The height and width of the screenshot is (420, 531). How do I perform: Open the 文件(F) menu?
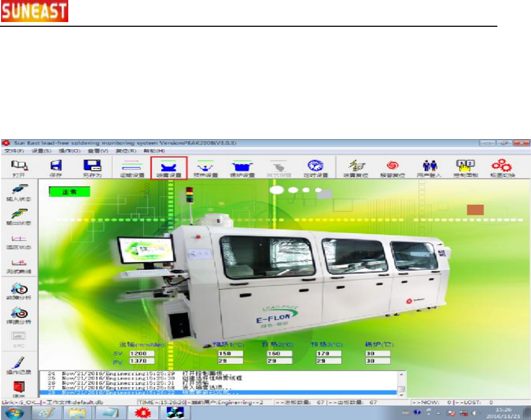coord(14,151)
